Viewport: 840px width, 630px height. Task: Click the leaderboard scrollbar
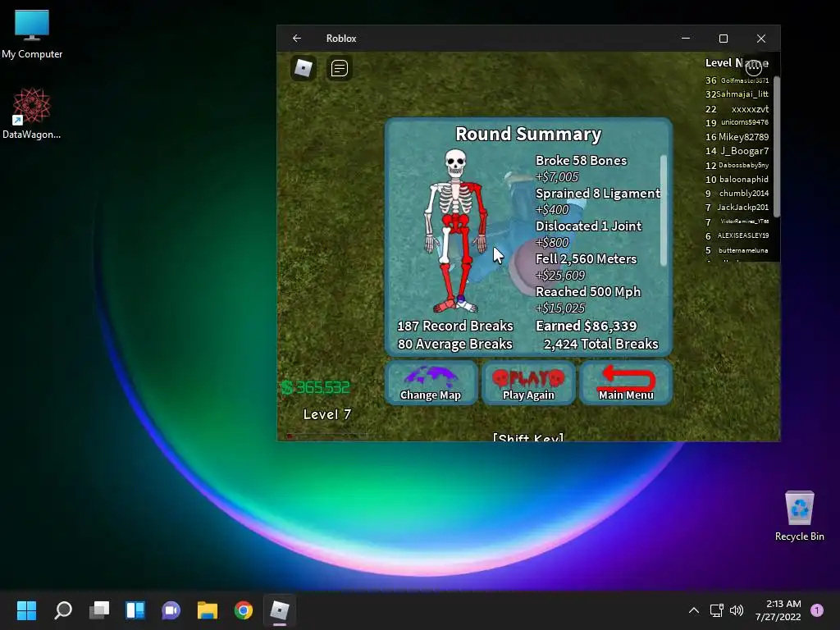[776, 147]
